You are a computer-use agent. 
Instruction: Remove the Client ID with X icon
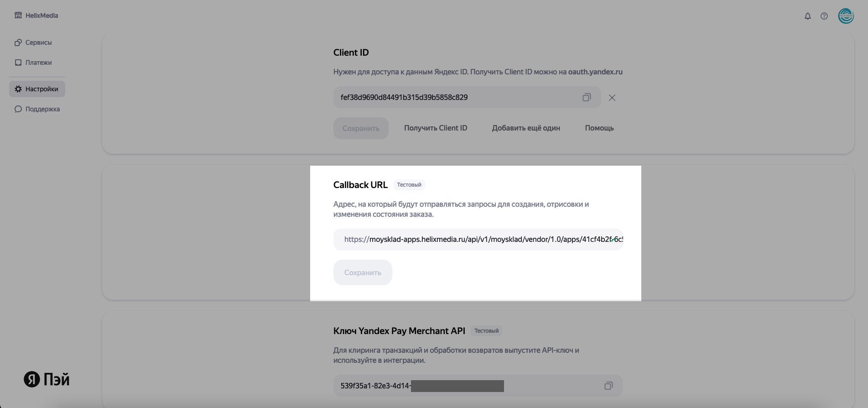coord(612,98)
